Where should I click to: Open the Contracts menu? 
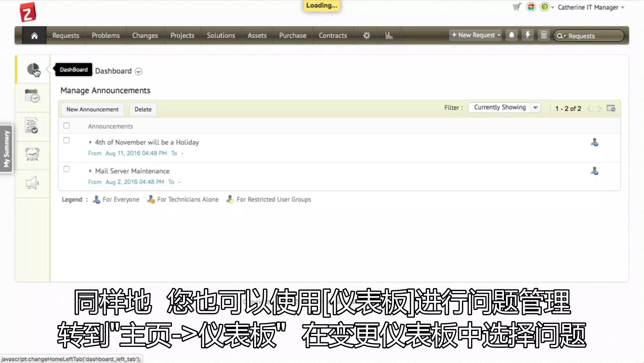(x=332, y=35)
